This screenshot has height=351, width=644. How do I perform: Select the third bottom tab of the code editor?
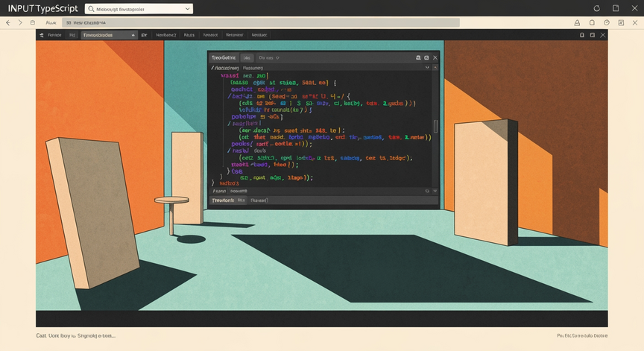(x=259, y=200)
